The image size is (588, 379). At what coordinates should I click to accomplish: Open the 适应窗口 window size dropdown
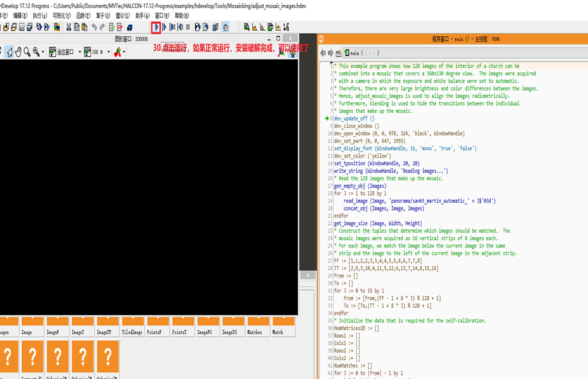pos(80,52)
